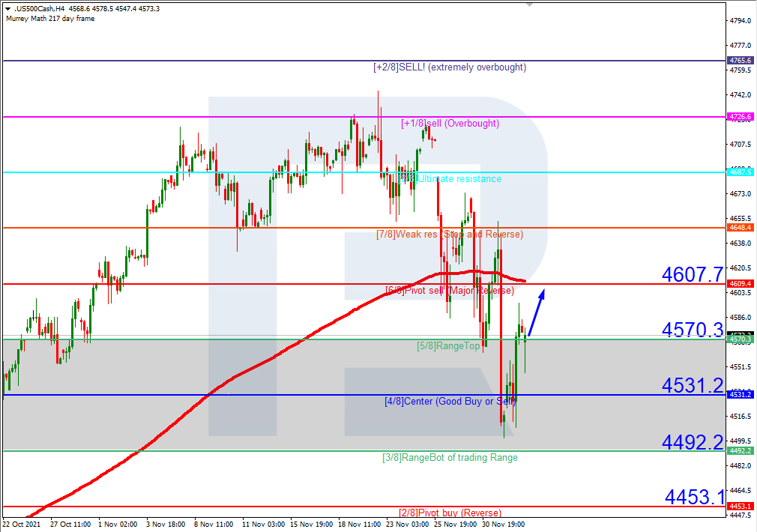Click the 30 Nov 19:00 time axis label

(503, 525)
